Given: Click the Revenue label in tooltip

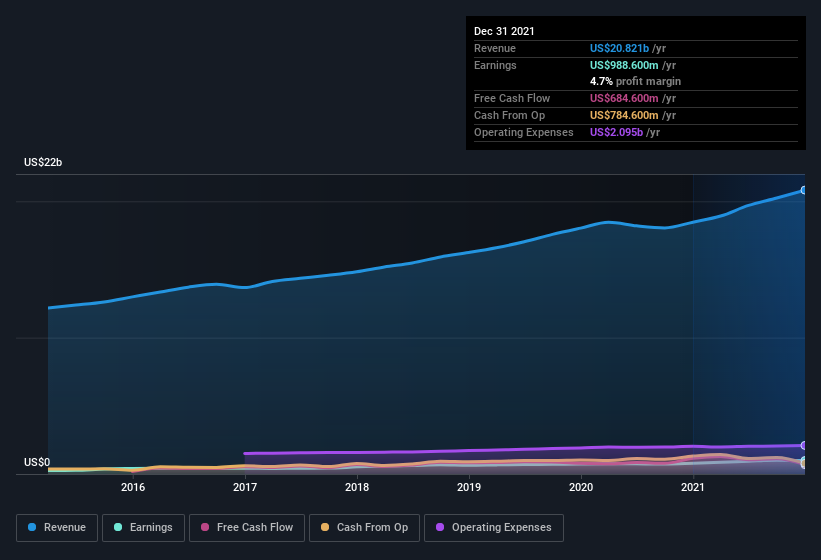Looking at the screenshot, I should [495, 48].
